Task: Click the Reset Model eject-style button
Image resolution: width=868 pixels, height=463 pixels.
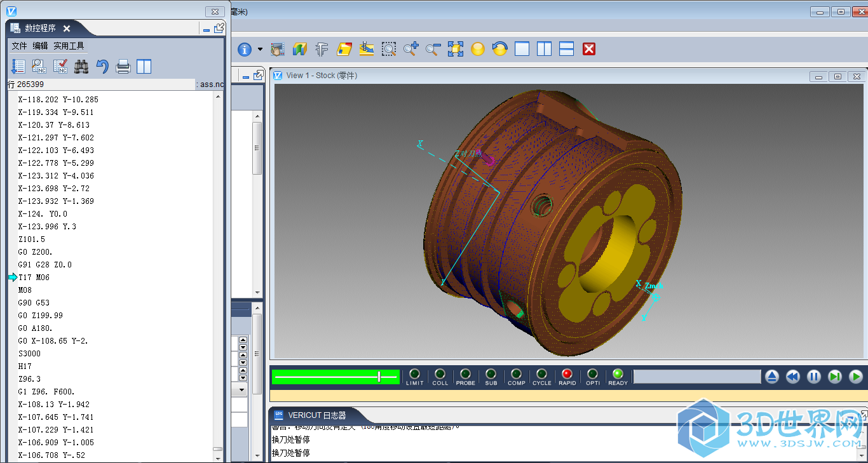Action: tap(771, 377)
